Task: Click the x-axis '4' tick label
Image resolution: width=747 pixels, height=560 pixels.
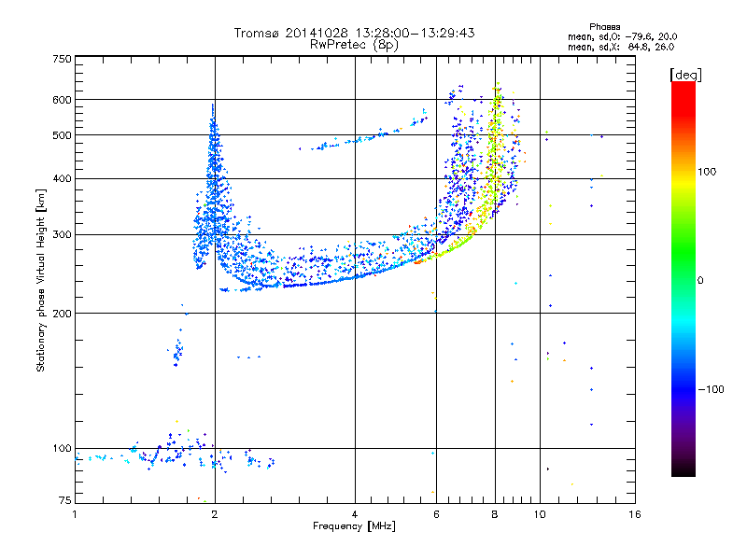Action: (355, 514)
